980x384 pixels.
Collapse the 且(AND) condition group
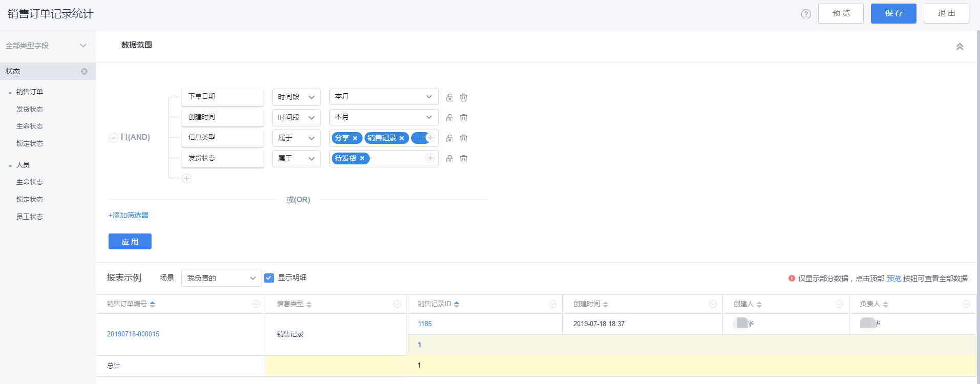[x=113, y=138]
